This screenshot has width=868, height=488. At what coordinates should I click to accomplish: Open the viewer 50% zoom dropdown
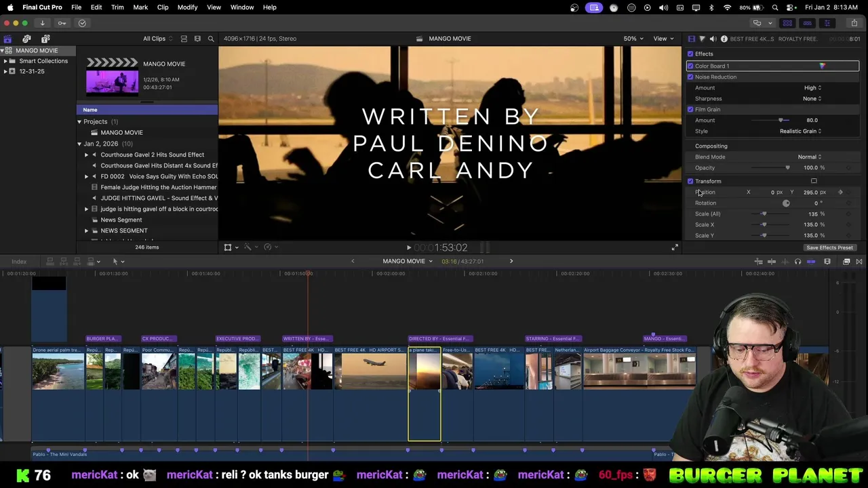click(x=633, y=39)
